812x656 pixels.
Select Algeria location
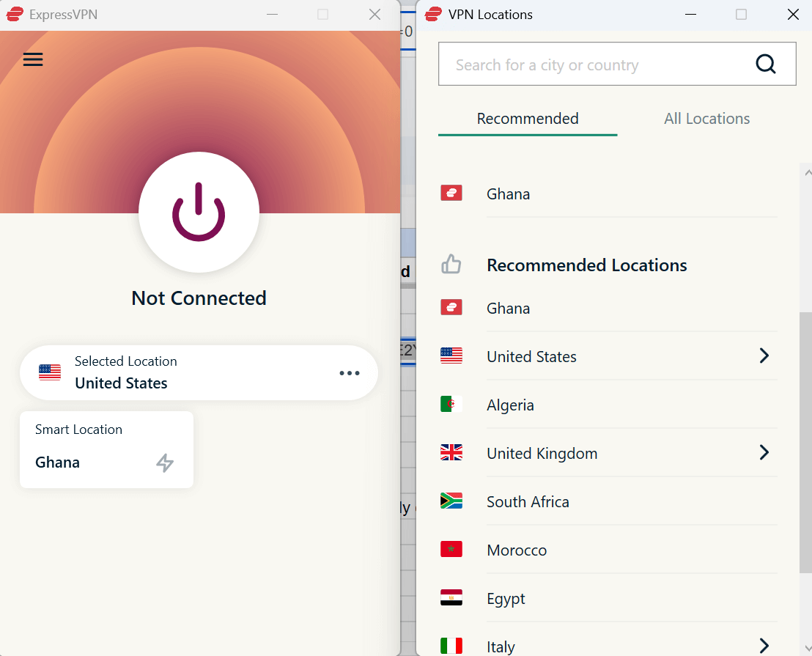tap(608, 405)
